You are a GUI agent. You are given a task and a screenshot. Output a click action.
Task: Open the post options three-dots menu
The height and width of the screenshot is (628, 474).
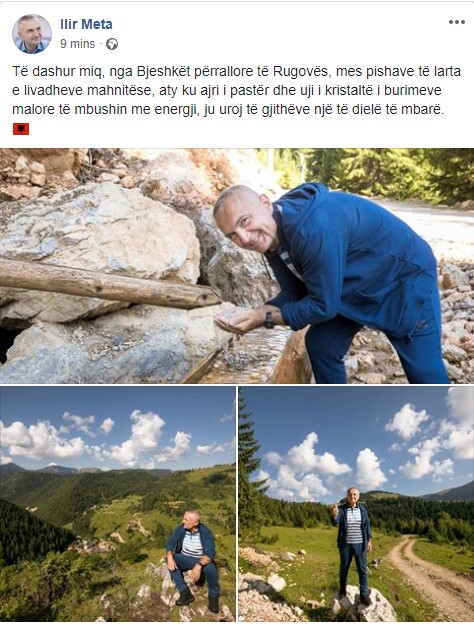pos(457,22)
